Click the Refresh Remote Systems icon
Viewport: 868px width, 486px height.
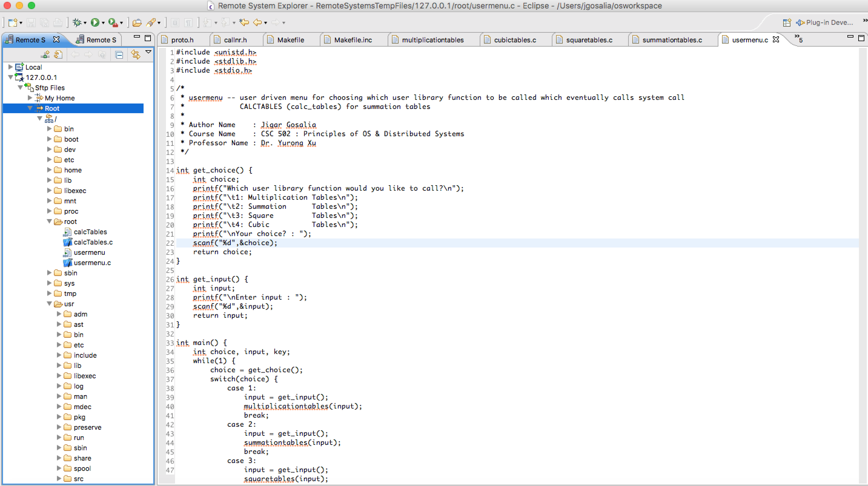pos(58,55)
